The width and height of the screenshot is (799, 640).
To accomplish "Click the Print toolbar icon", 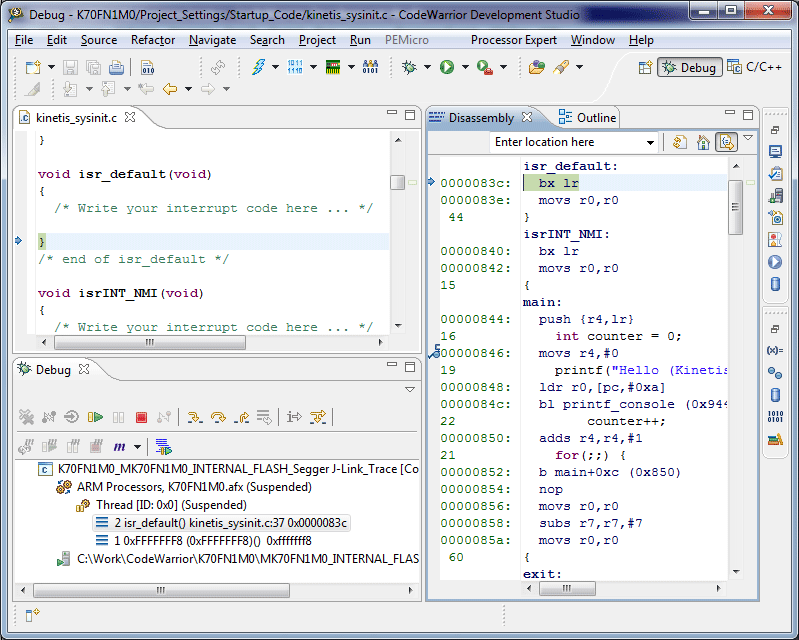I will coord(116,67).
